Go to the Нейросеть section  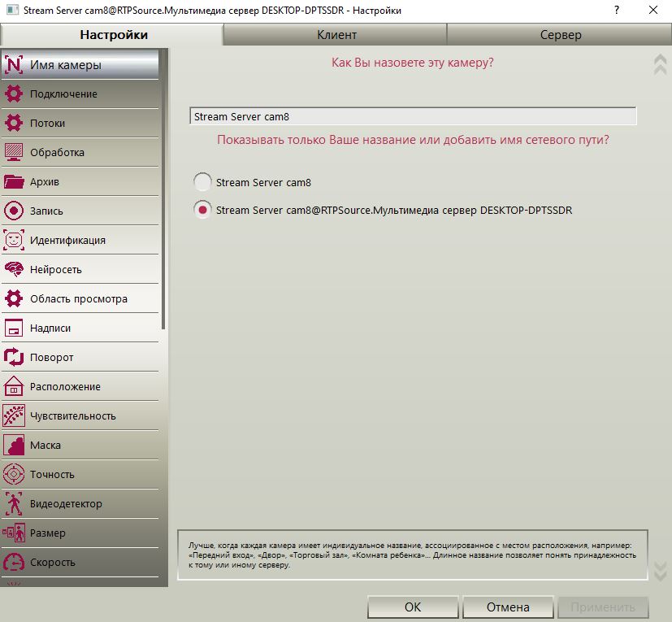click(x=80, y=269)
